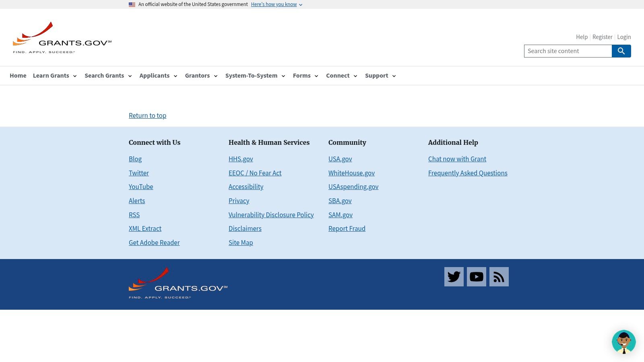
Task: Open the HHS.gov link
Action: 241,159
